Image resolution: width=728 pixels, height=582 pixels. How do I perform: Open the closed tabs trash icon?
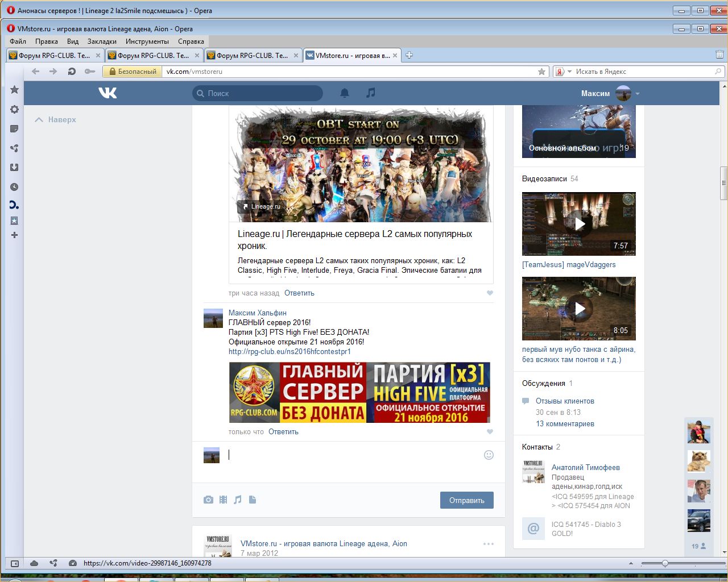coord(719,55)
